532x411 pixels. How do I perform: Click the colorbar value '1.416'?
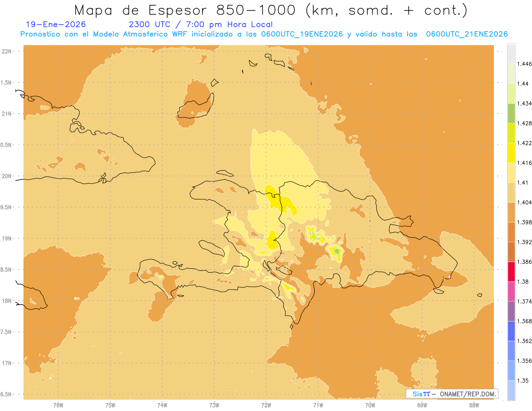tap(524, 163)
